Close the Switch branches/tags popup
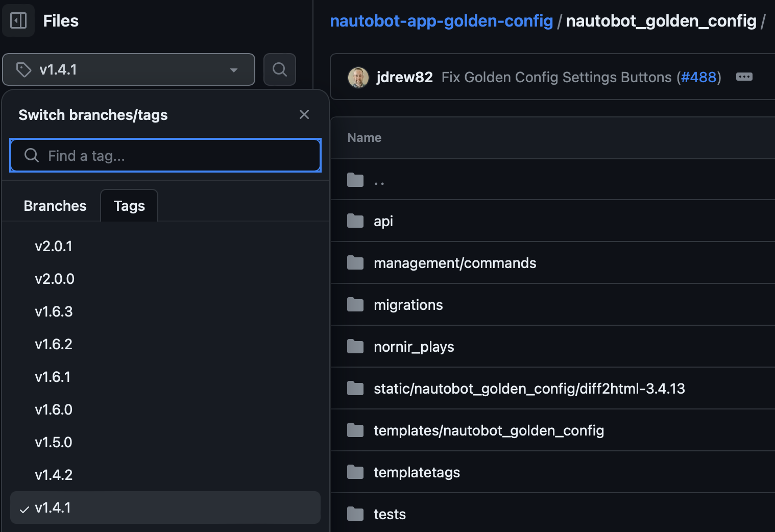The width and height of the screenshot is (775, 532). (304, 114)
